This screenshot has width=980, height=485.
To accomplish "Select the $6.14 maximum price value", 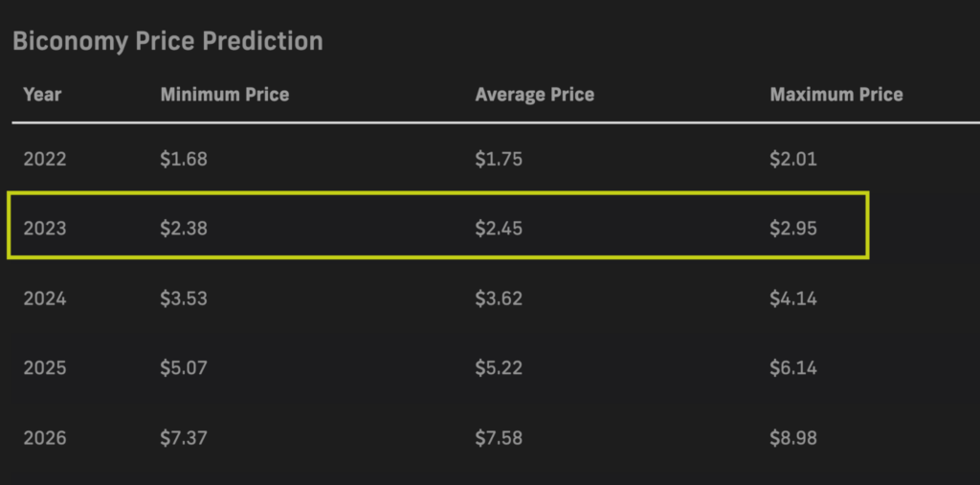I will (x=793, y=367).
